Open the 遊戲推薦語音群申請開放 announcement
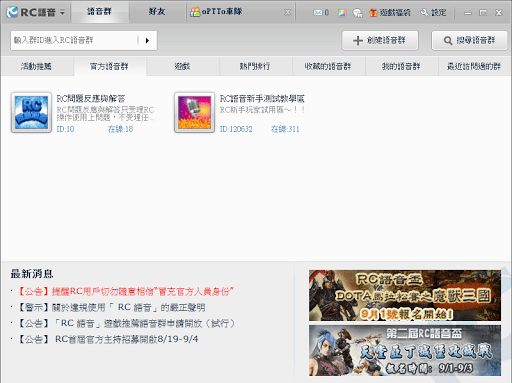Viewport: 512px width, 383px height. pyautogui.click(x=127, y=323)
